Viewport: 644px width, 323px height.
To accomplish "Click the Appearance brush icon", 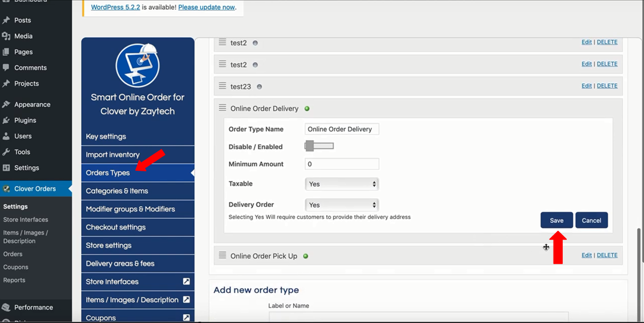I will (6, 104).
